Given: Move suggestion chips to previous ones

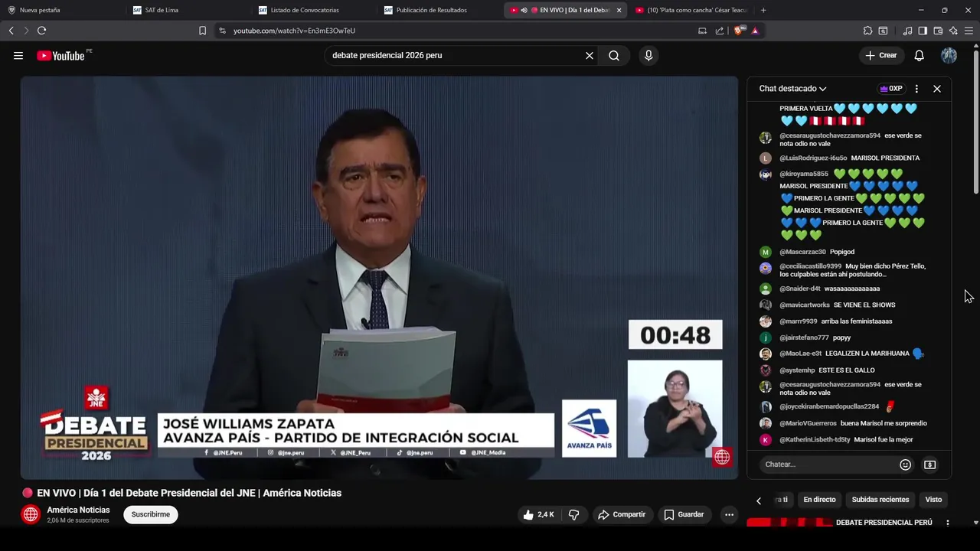Looking at the screenshot, I should 759,500.
